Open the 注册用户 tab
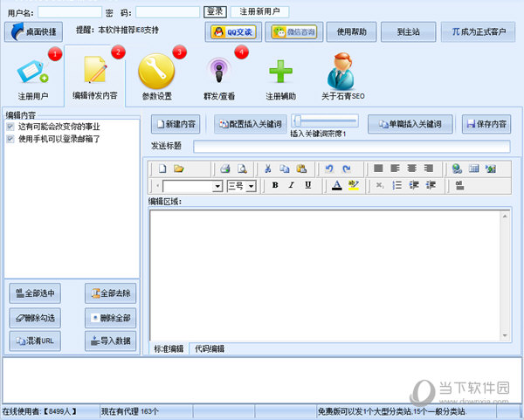 (x=33, y=75)
